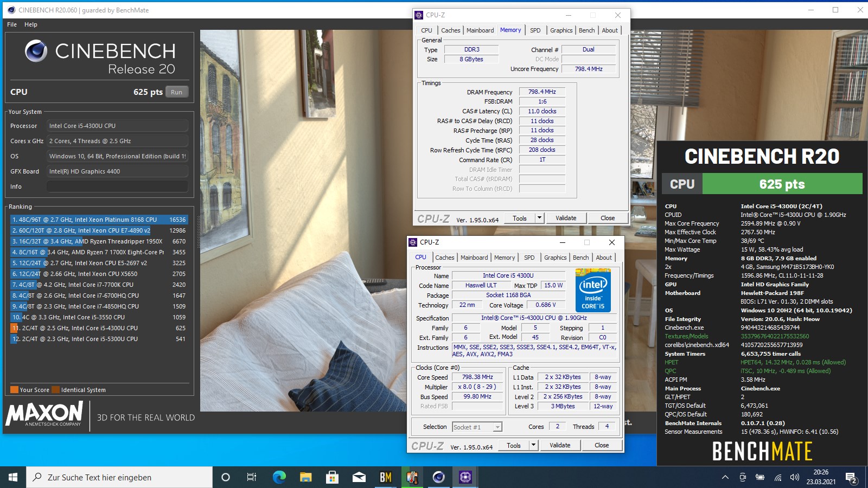Open the Meet Now tray icon
This screenshot has height=488, width=868.
(x=743, y=477)
